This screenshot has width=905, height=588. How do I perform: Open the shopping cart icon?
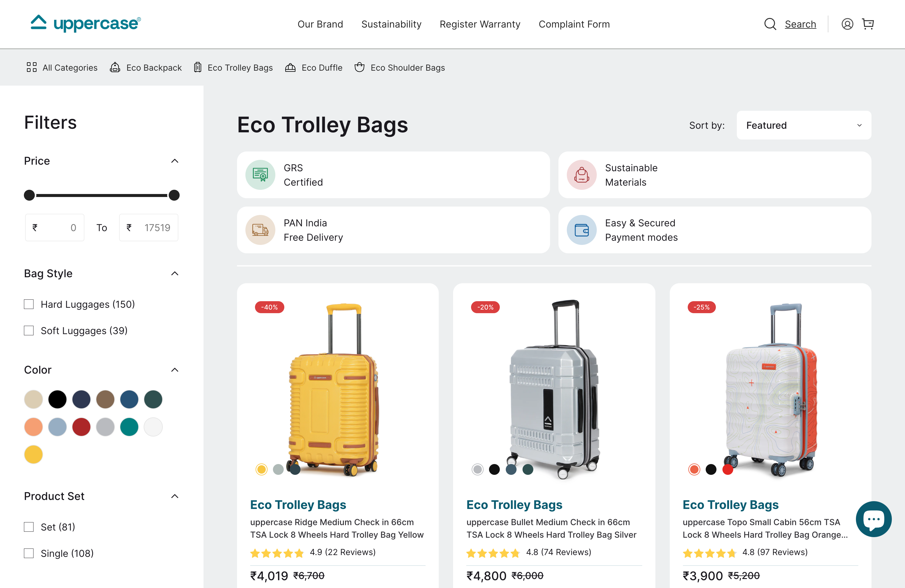tap(868, 24)
